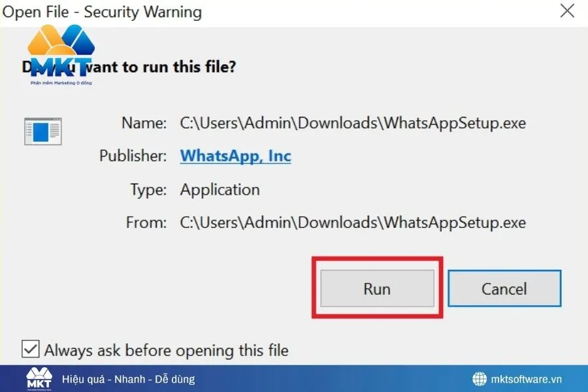
Task: Enable Always ask before opening this file option
Action: pos(30,350)
